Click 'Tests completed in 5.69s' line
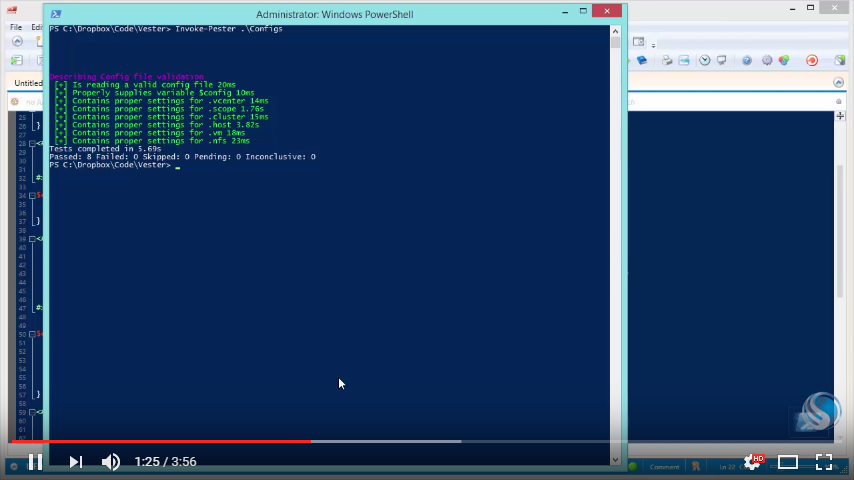This screenshot has width=854, height=480. click(105, 149)
